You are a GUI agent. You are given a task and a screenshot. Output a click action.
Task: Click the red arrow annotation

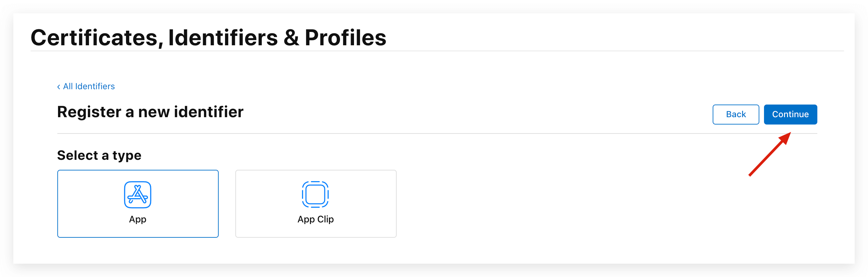pyautogui.click(x=770, y=154)
